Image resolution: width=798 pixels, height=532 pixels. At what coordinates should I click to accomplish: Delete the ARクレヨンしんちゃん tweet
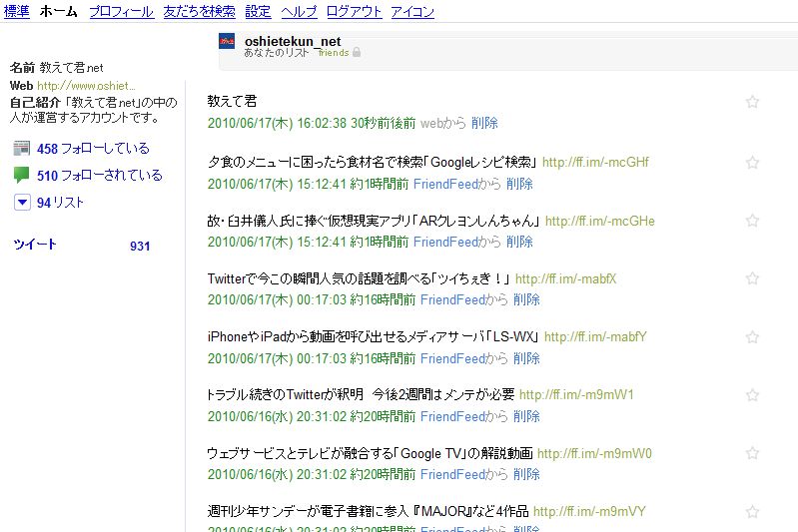pos(519,242)
